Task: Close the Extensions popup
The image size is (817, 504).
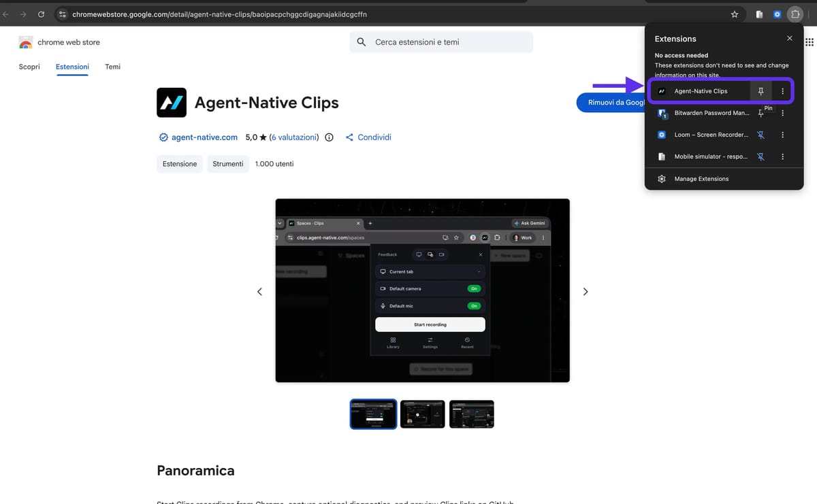Action: [x=789, y=39]
